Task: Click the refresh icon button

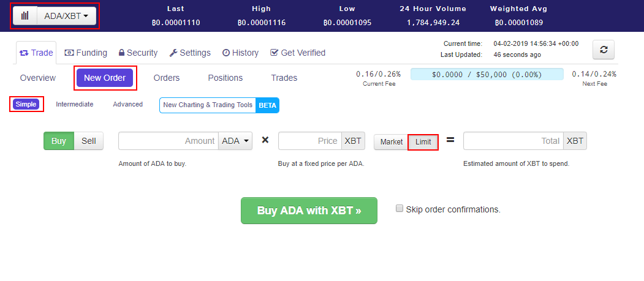Action: pyautogui.click(x=604, y=50)
